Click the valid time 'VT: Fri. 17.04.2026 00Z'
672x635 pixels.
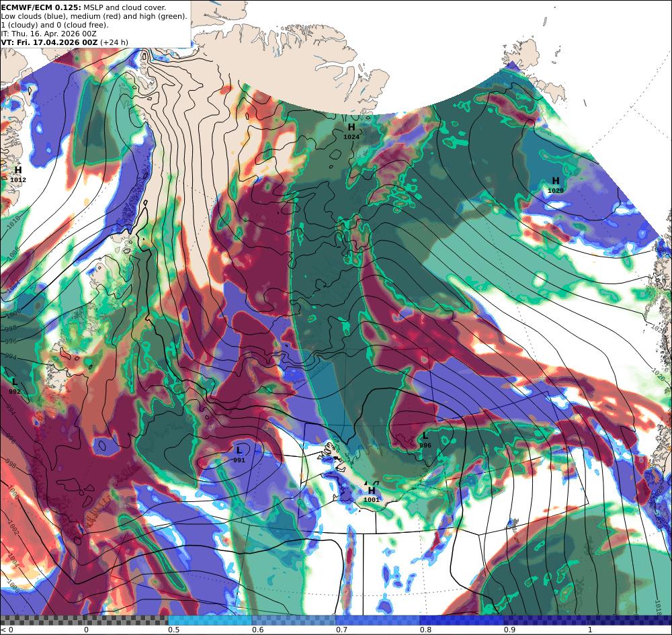49,42
